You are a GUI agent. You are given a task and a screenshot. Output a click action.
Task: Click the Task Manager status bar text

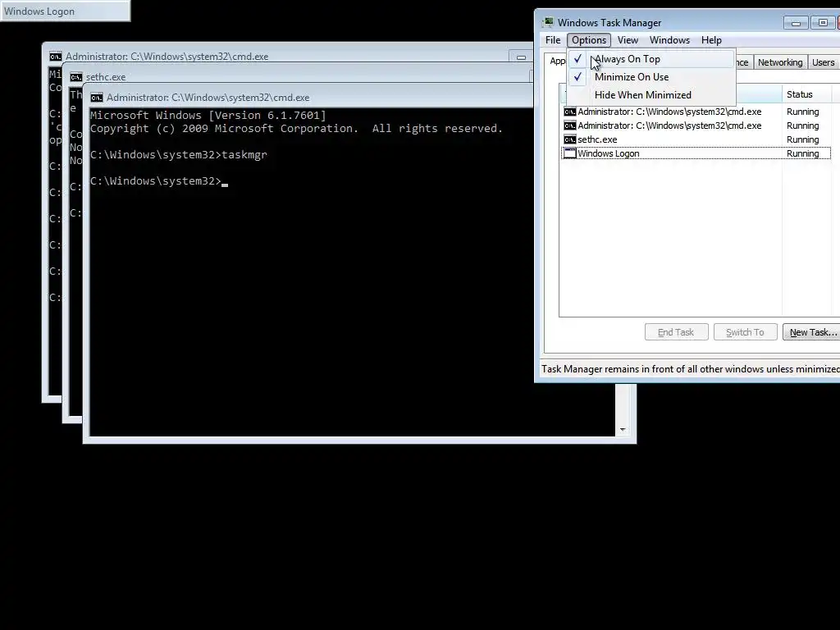point(690,369)
